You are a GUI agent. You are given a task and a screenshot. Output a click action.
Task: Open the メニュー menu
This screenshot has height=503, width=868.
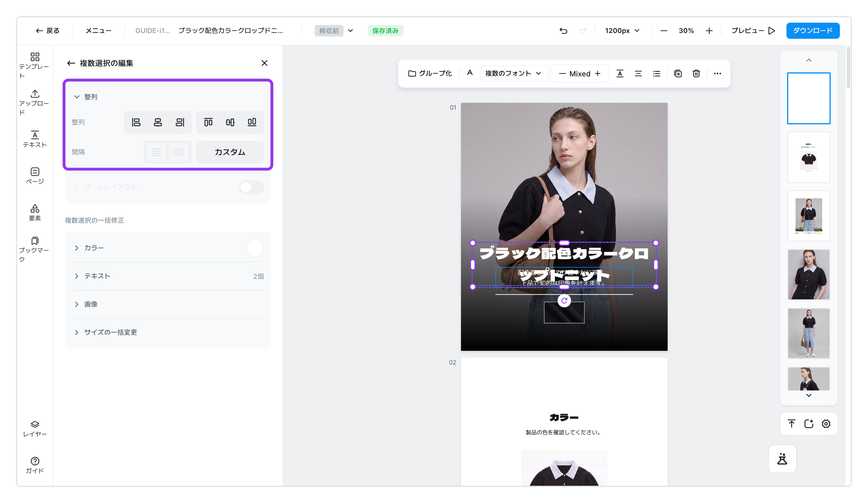pos(98,31)
